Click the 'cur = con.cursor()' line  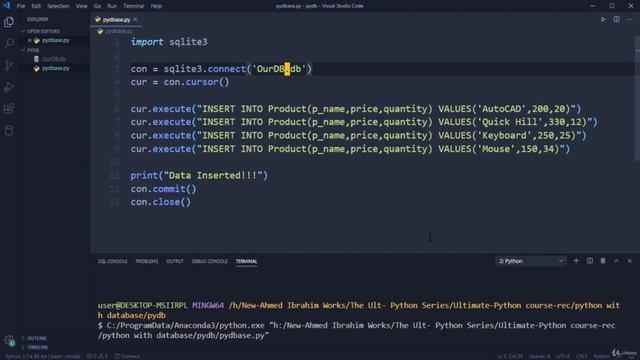pyautogui.click(x=180, y=82)
